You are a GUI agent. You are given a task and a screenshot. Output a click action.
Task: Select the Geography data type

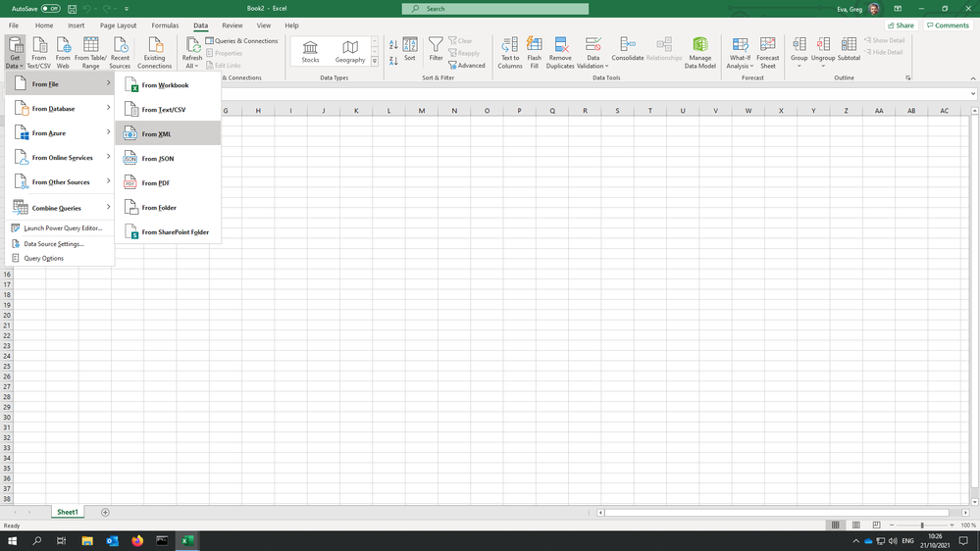point(350,51)
